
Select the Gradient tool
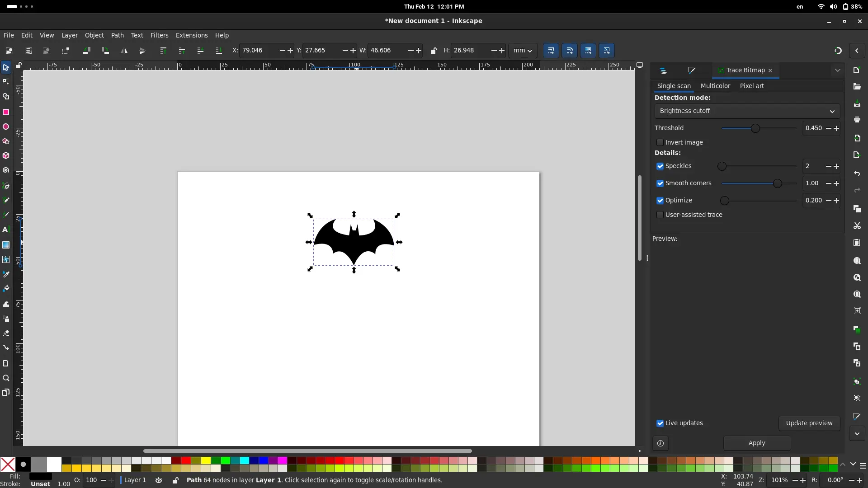tap(6, 245)
